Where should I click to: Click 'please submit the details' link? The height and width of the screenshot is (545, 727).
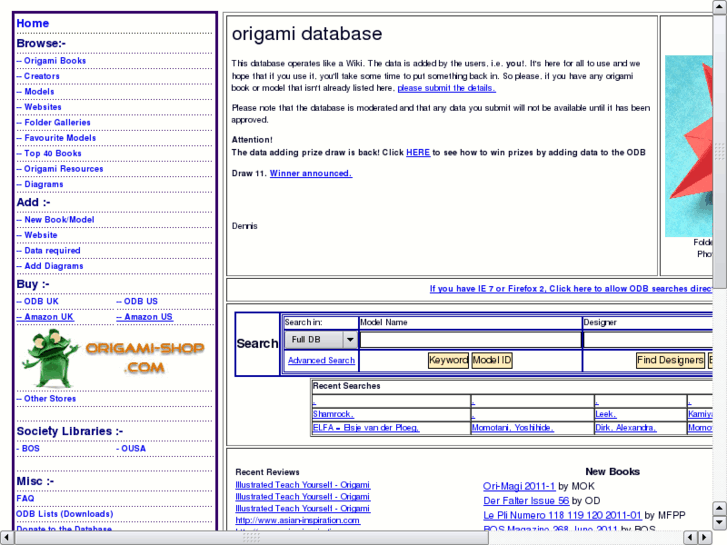[x=446, y=88]
